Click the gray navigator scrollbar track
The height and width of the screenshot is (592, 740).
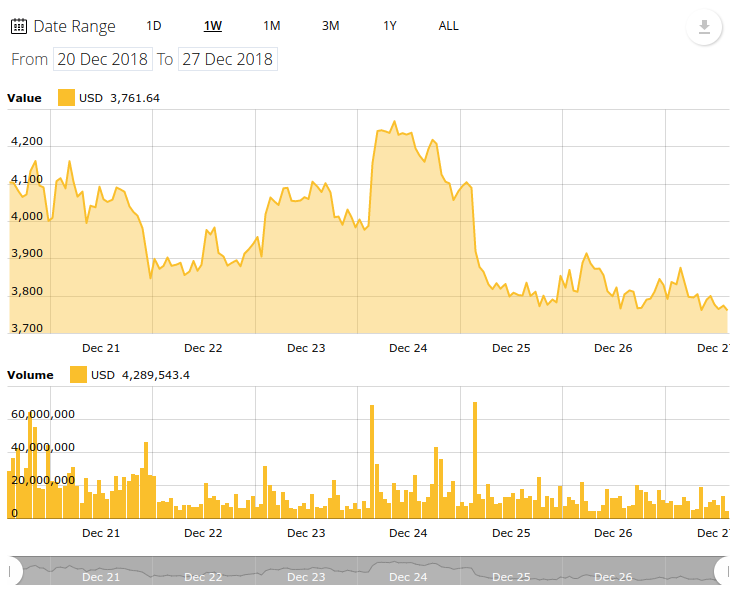click(369, 571)
